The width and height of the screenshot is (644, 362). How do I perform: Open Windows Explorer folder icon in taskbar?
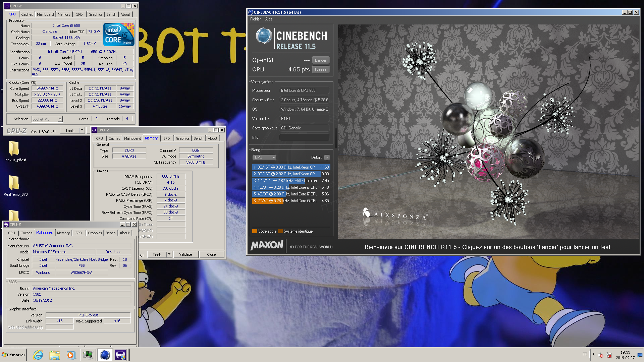pyautogui.click(x=54, y=355)
